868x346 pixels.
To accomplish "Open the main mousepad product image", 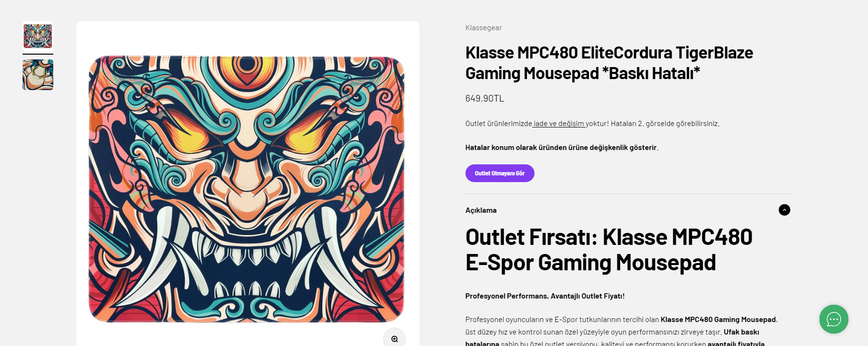I will pos(247,189).
